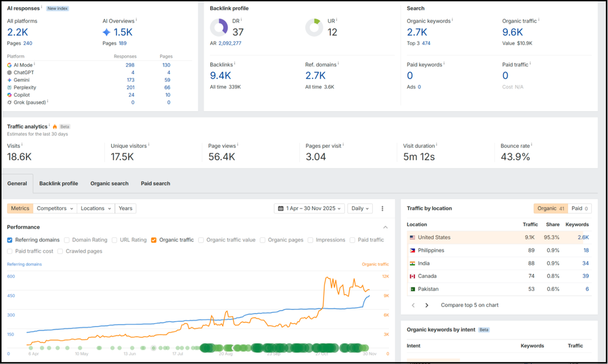This screenshot has height=364, width=608.
Task: Enable the Domain Rating checkbox
Action: tap(66, 240)
